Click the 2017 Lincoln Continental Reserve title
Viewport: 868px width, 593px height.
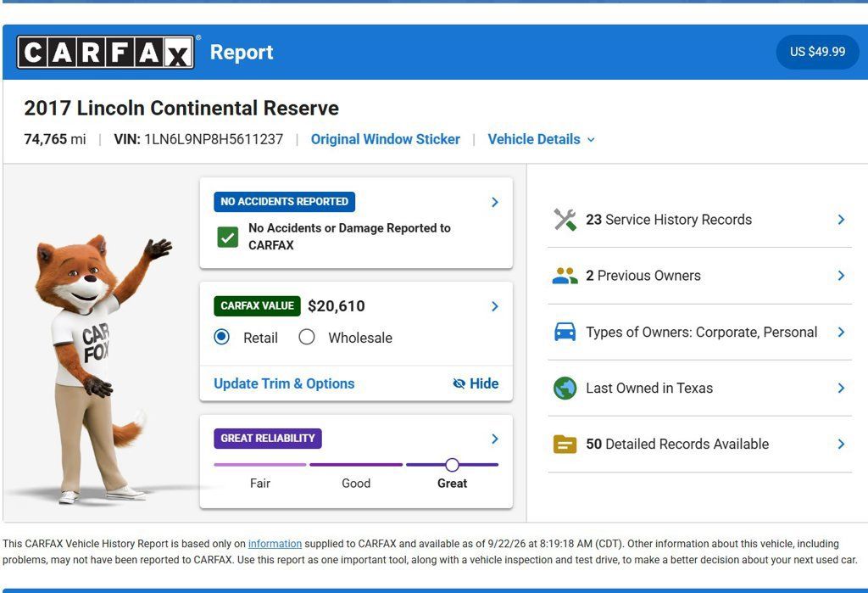coord(181,108)
